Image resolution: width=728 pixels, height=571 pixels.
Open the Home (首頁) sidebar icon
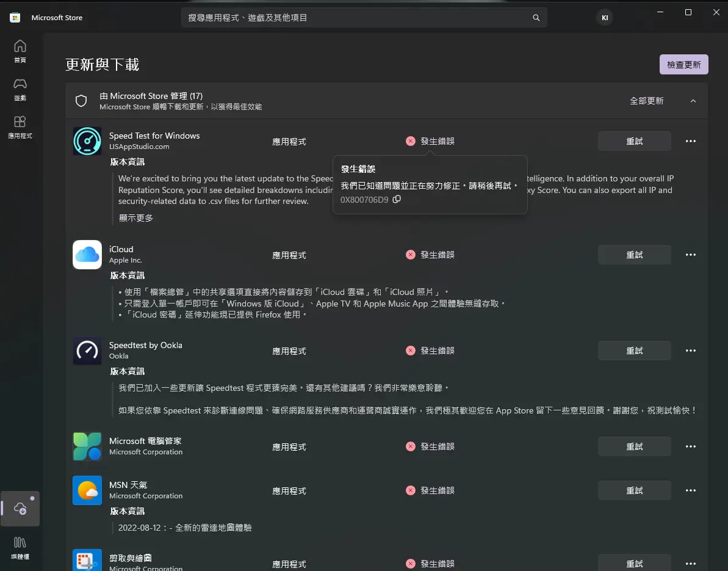[20, 51]
